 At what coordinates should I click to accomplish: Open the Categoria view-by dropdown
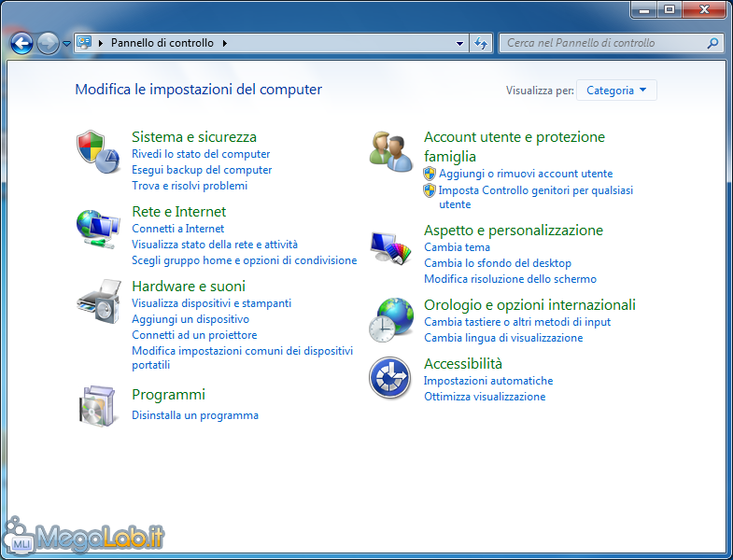point(616,91)
